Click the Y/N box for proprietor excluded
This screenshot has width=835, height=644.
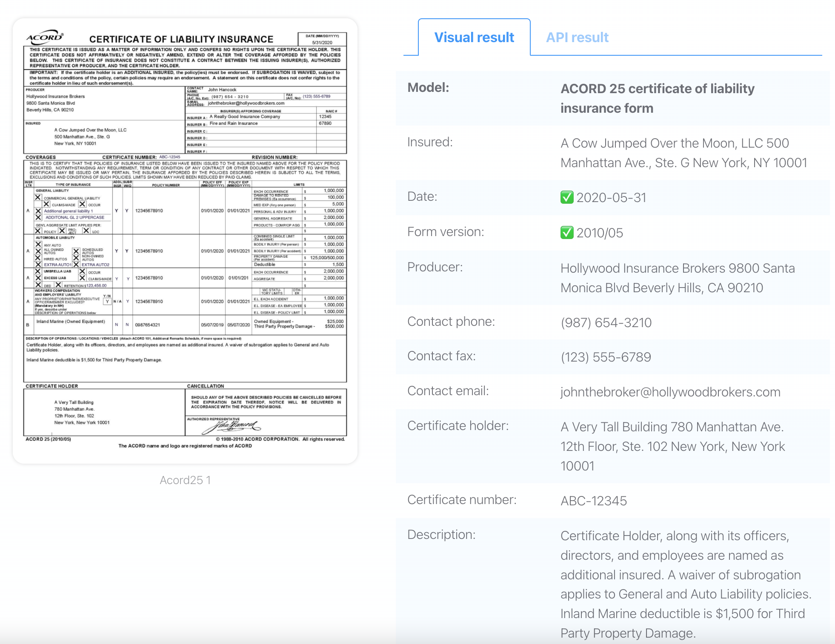point(107,301)
